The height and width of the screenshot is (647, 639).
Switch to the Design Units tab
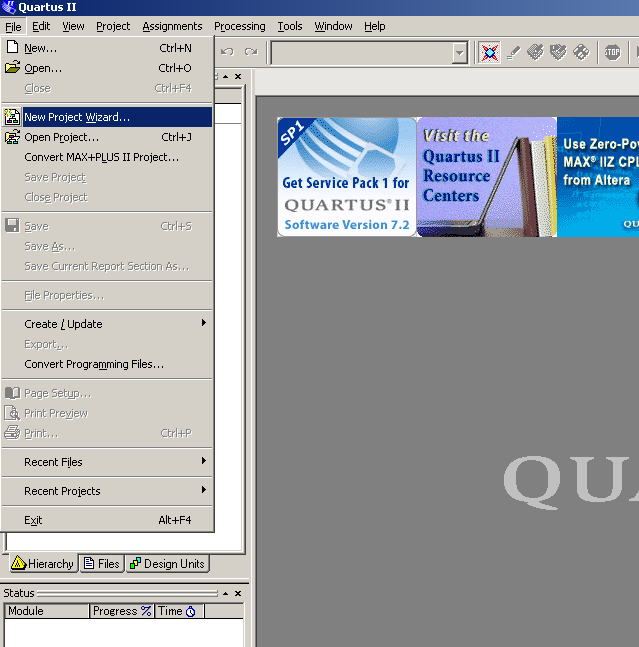point(167,564)
